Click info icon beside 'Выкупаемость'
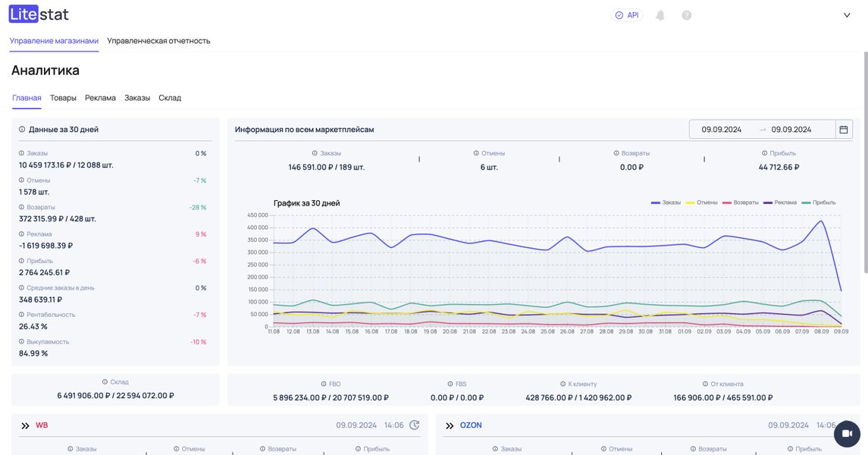 (21, 341)
